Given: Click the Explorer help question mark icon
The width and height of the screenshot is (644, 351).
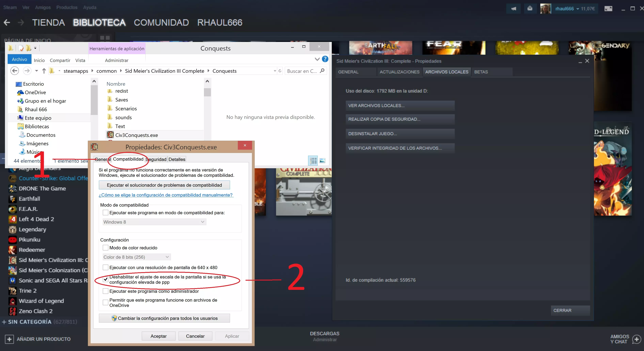Looking at the screenshot, I should (325, 59).
